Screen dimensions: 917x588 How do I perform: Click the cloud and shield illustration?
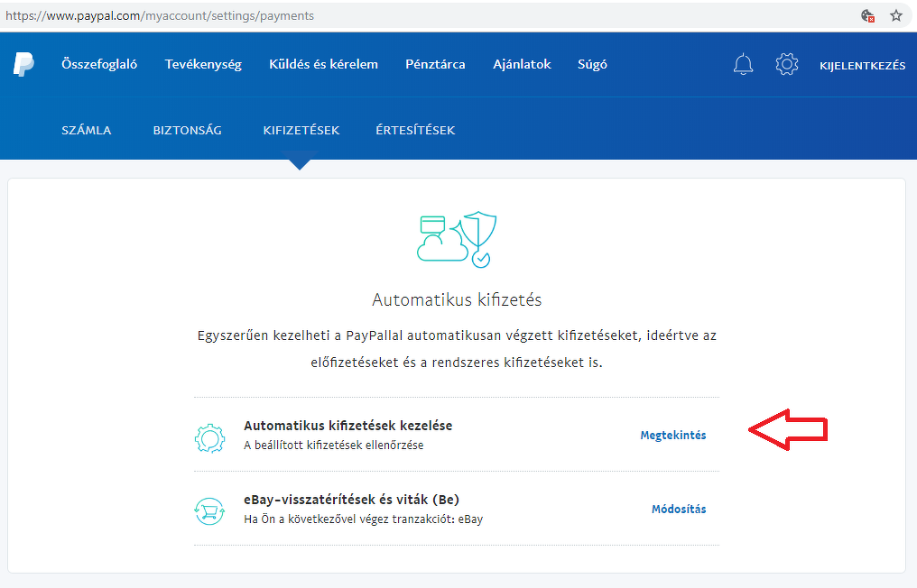[457, 240]
